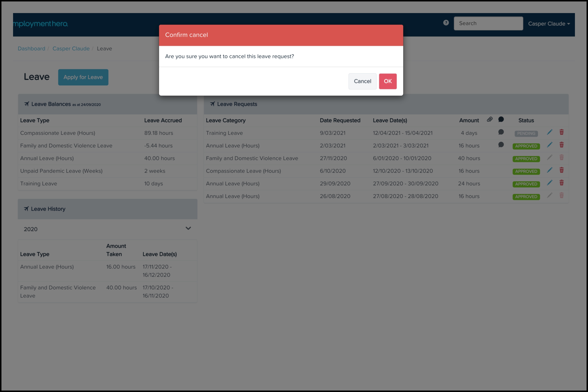Edit the pending Training Leave request

pyautogui.click(x=549, y=132)
